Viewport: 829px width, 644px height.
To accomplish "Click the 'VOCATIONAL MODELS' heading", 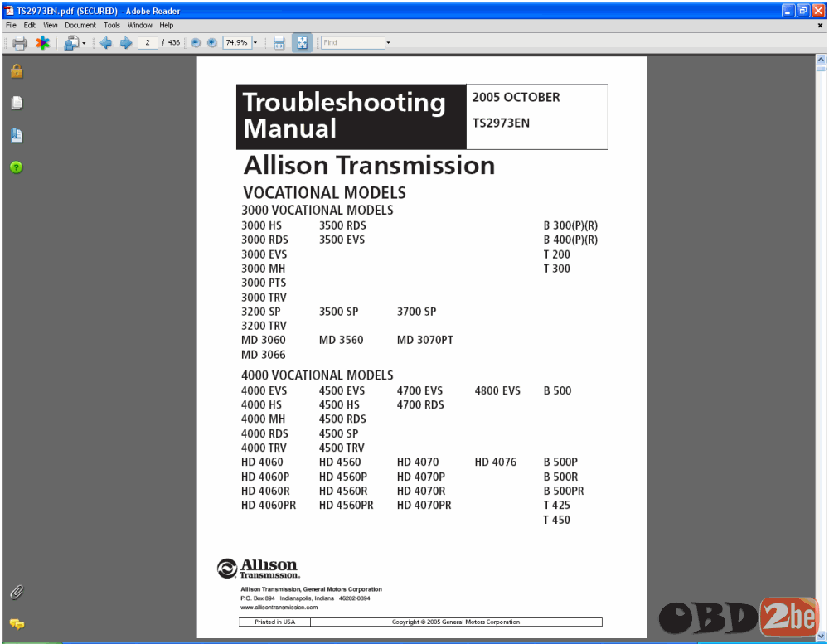I will point(324,192).
